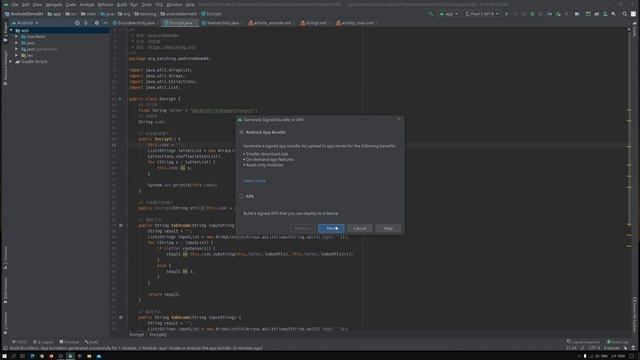Select the Android App Bundle radio button
The image size is (640, 360).
[x=242, y=132]
